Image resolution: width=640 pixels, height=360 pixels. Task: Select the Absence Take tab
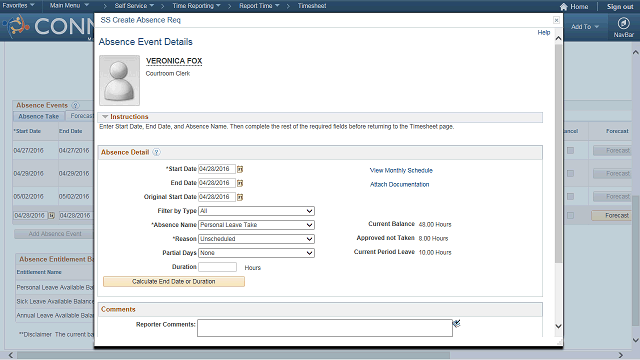pos(39,116)
